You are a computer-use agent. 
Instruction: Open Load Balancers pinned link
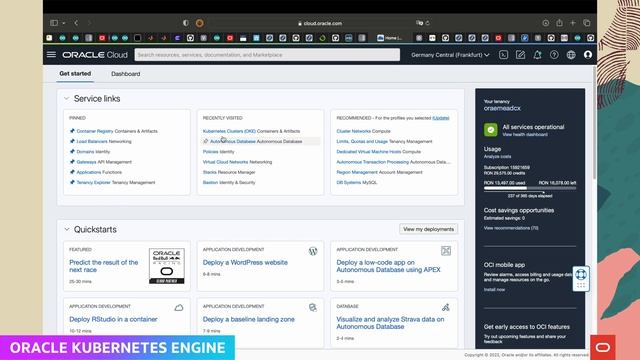92,141
